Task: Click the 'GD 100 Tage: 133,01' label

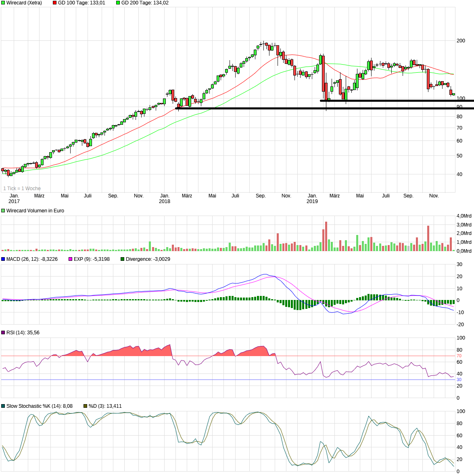Action: point(81,3)
